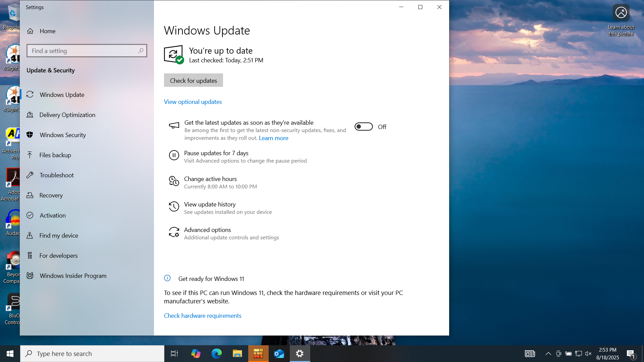Click the Task View taskbar icon
The height and width of the screenshot is (362, 644).
pyautogui.click(x=174, y=354)
